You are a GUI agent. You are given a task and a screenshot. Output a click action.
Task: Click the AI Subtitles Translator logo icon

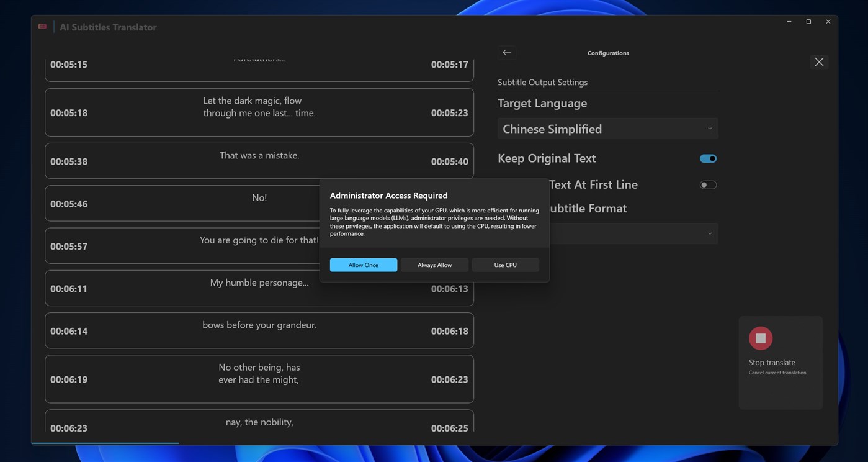pos(42,26)
